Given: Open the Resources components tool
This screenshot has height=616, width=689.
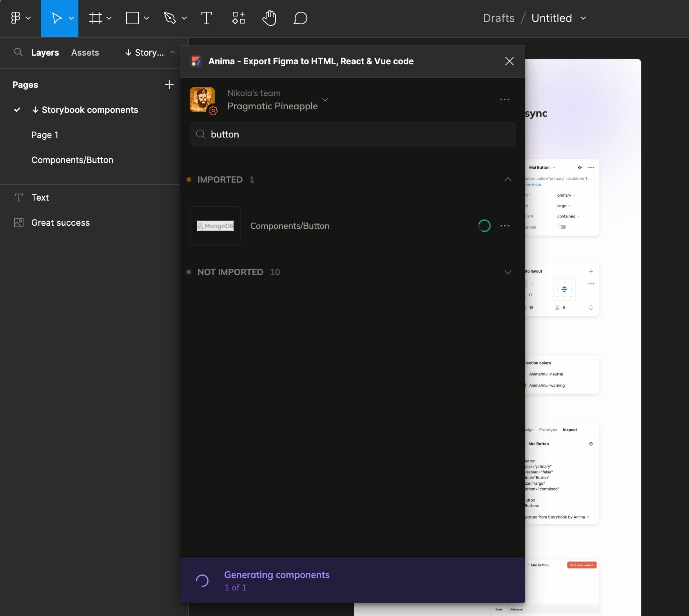Looking at the screenshot, I should click(x=238, y=18).
